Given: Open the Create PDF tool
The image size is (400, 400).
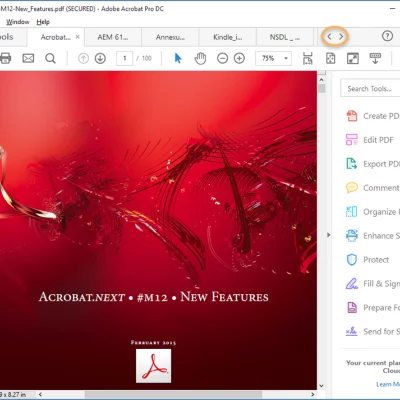Looking at the screenshot, I should click(373, 116).
